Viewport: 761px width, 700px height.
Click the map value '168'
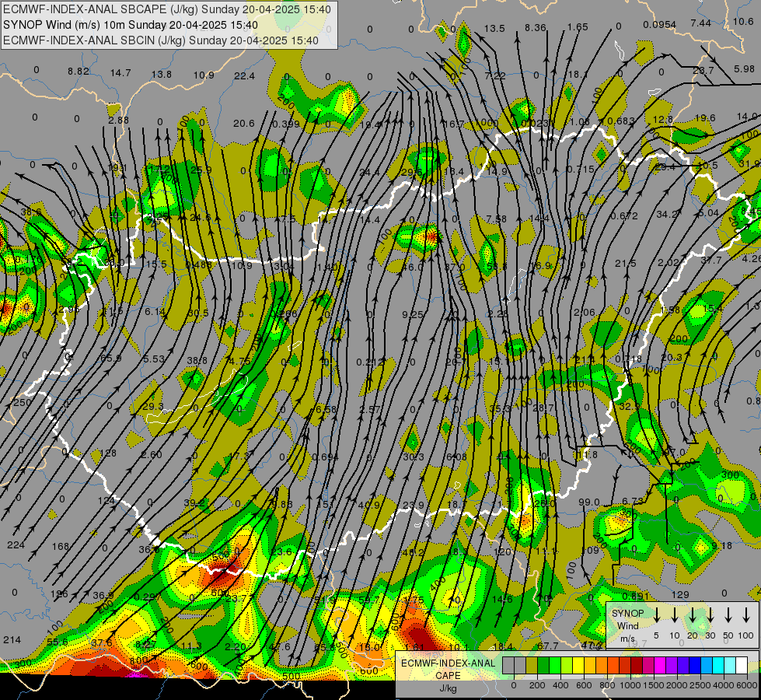pyautogui.click(x=61, y=547)
